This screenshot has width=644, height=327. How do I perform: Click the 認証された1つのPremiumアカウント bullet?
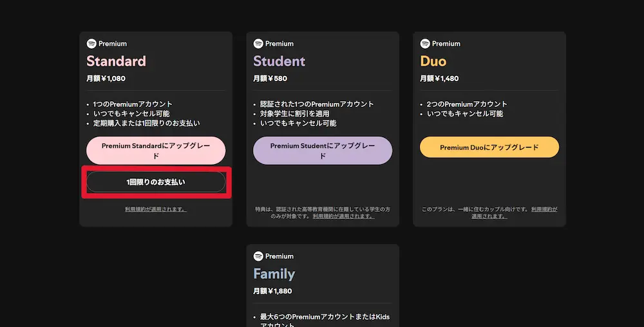point(317,104)
